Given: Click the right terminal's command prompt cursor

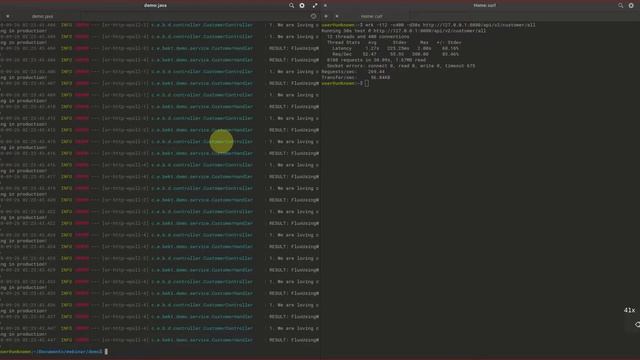Looking at the screenshot, I should pyautogui.click(x=367, y=83).
